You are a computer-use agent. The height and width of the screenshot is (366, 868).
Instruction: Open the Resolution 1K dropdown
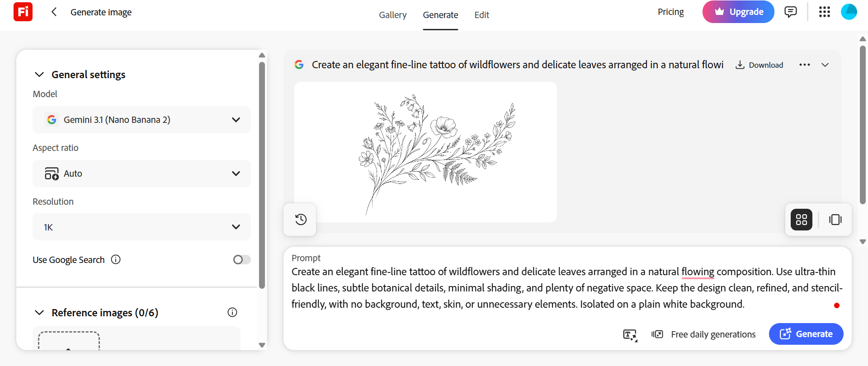coord(142,227)
